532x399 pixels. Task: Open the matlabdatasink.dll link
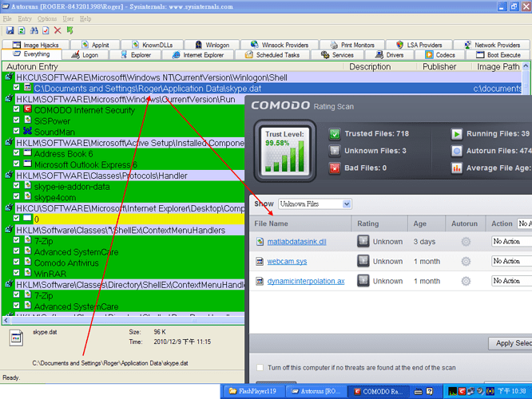tap(296, 242)
